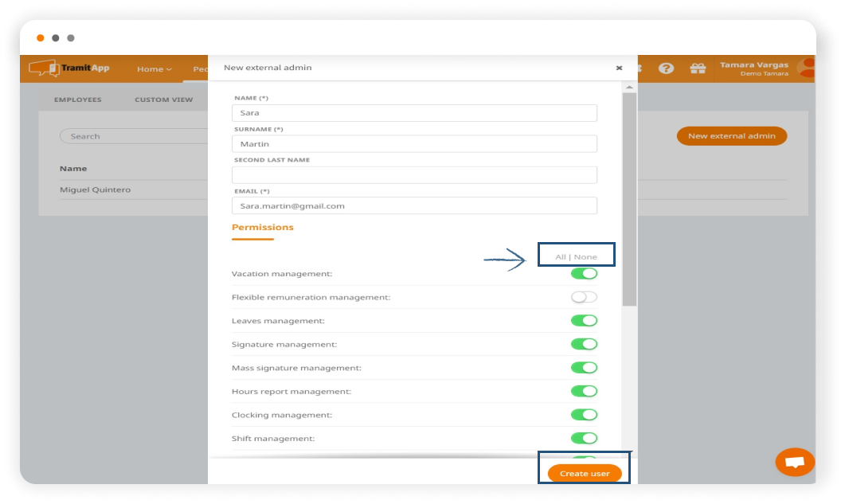Click the TramitApp logo
Image resolution: width=845 pixels, height=504 pixels.
[68, 68]
